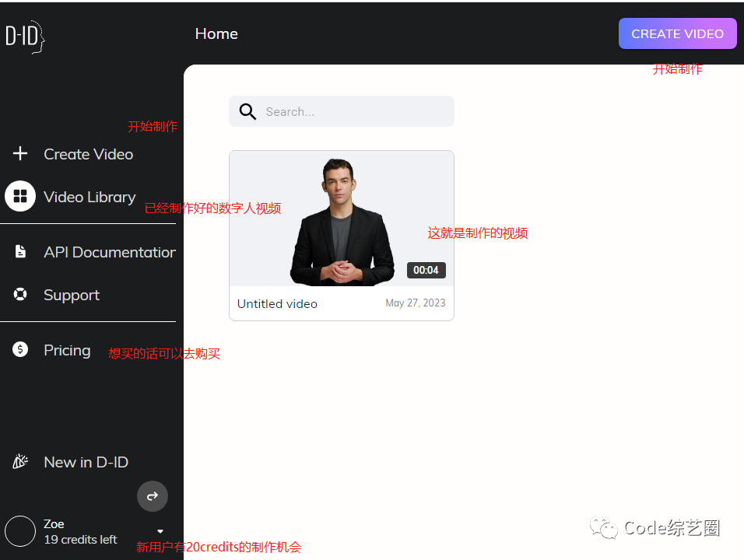Open the Pricing page
The width and height of the screenshot is (744, 560).
[x=67, y=351]
